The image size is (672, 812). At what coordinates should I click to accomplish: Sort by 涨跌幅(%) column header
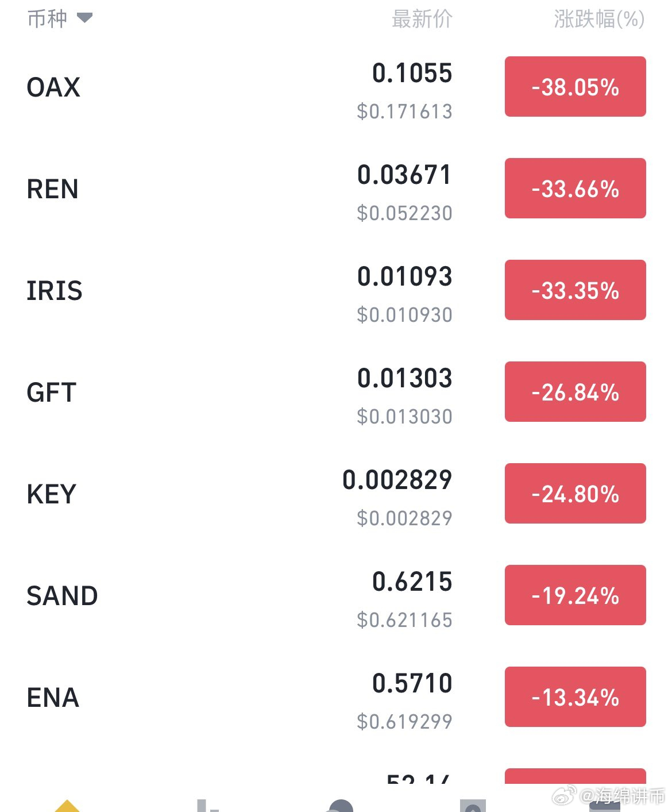point(599,19)
